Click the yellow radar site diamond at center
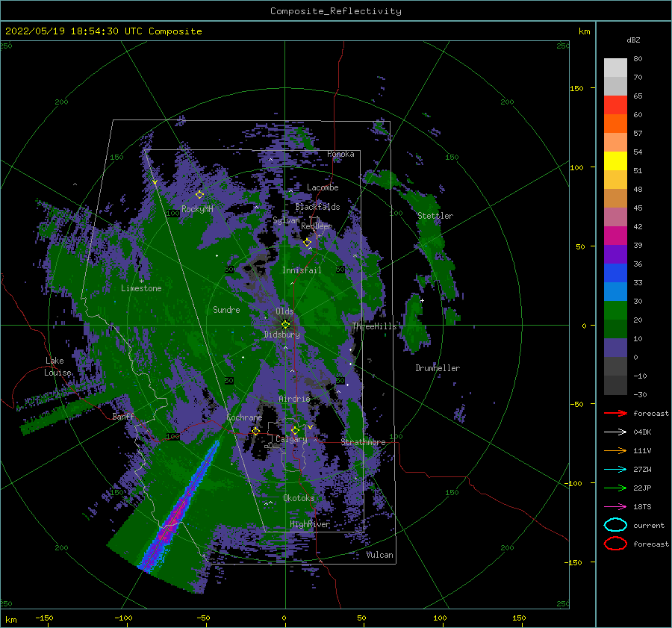 coord(285,325)
